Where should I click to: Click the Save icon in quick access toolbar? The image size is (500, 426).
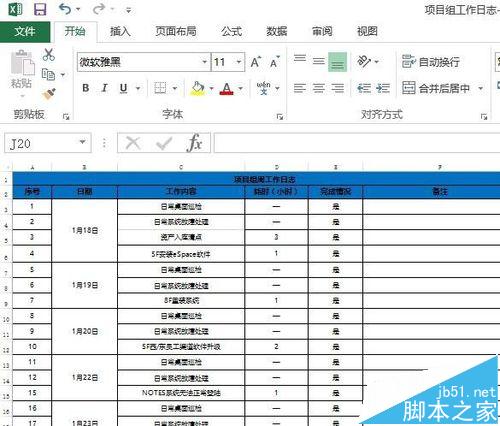tap(40, 9)
